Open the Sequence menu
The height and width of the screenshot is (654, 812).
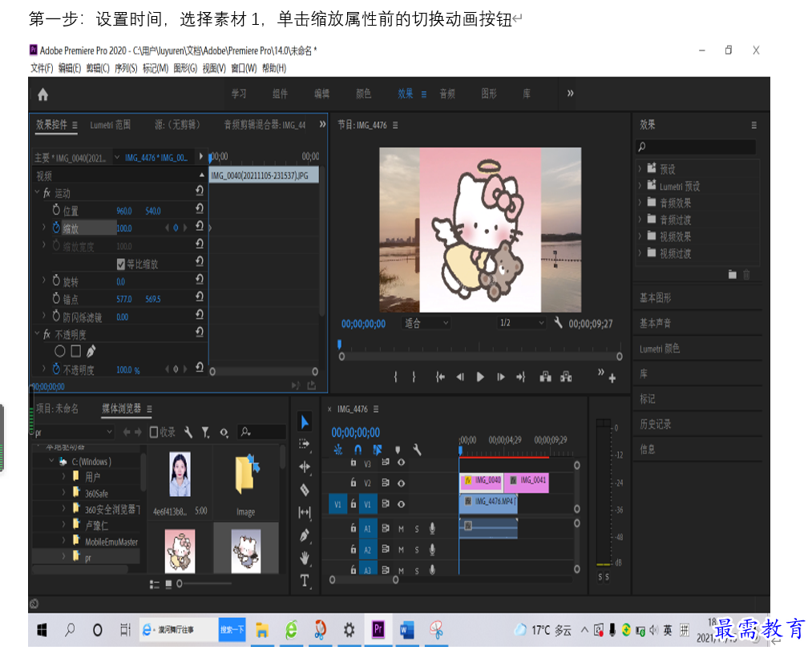coord(126,68)
